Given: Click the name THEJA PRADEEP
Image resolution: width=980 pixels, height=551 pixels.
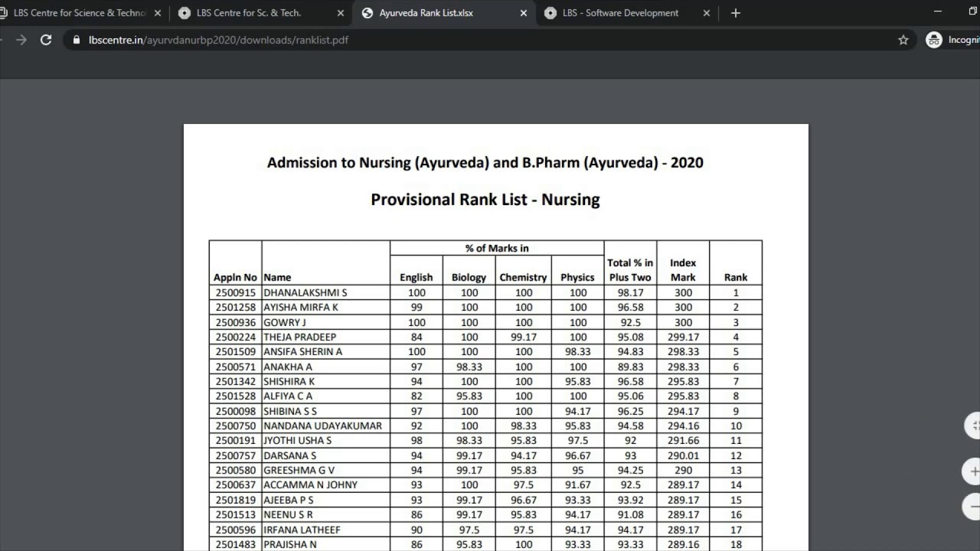Looking at the screenshot, I should click(x=299, y=337).
